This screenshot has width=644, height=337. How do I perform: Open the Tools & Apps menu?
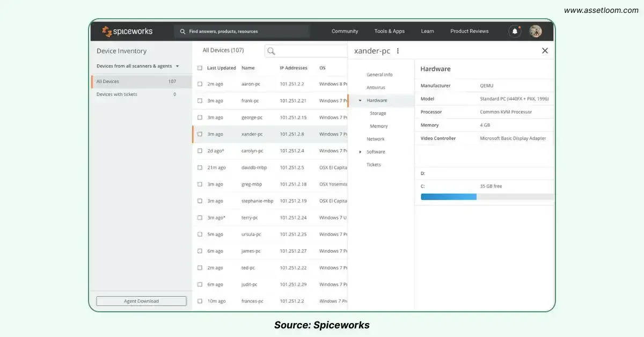click(x=390, y=31)
